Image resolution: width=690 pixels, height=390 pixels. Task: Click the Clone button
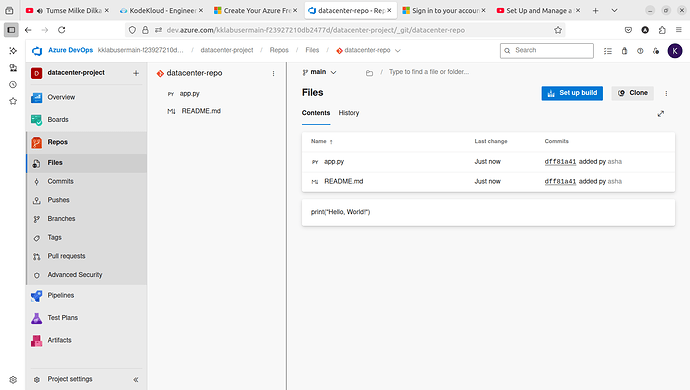pos(633,93)
